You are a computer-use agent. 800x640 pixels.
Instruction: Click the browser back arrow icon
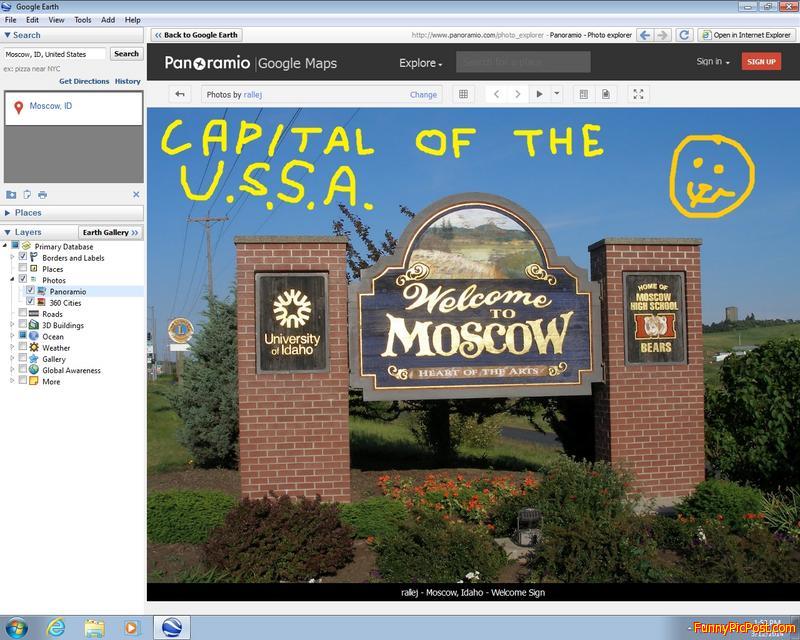(x=645, y=35)
